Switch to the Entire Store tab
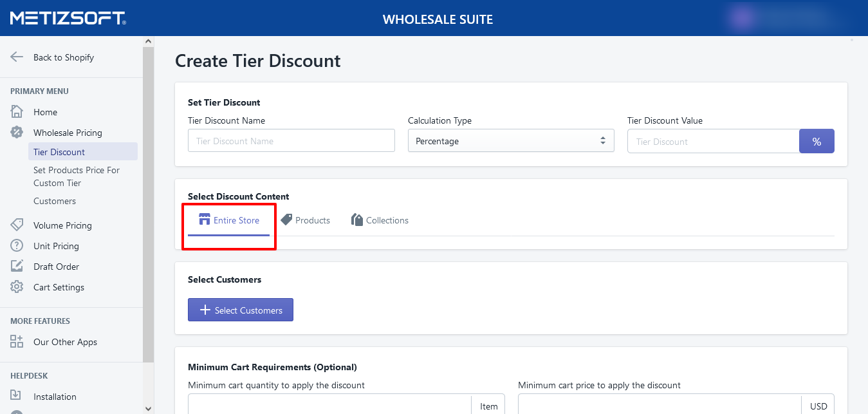 [229, 221]
